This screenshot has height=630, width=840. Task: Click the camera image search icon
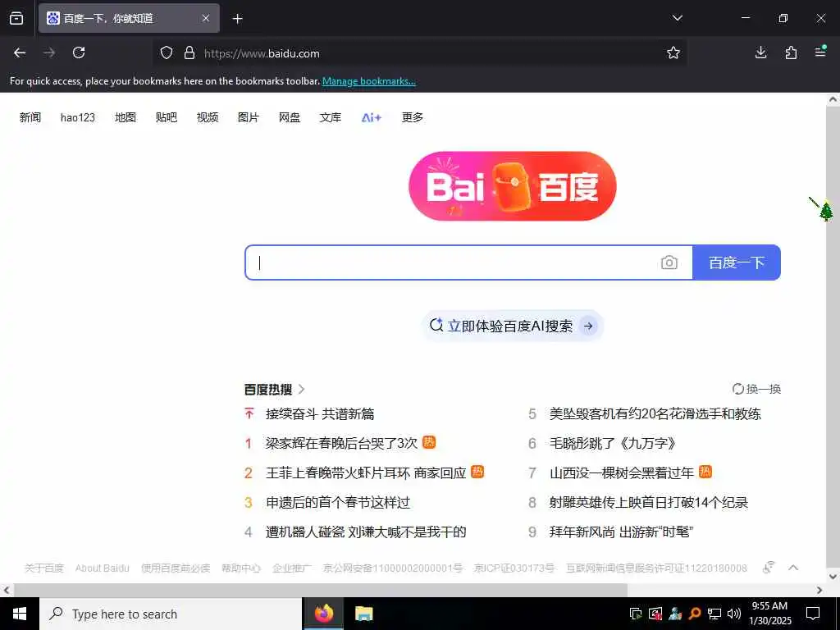[x=669, y=262]
